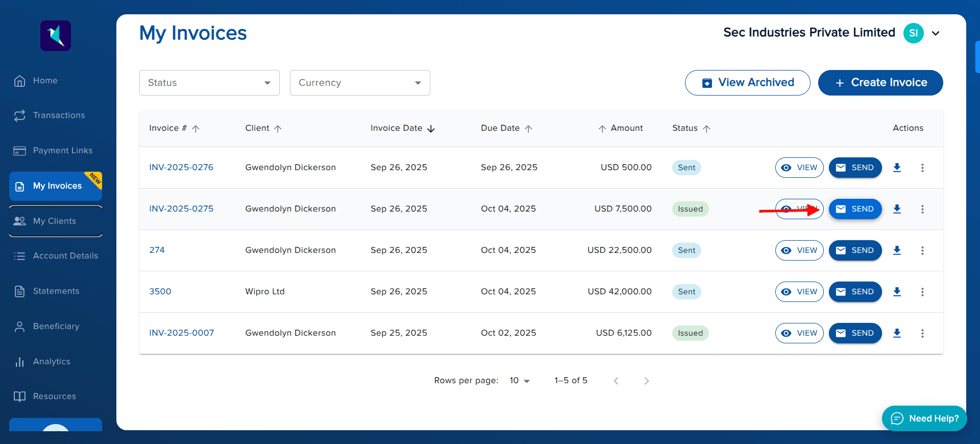The height and width of the screenshot is (444, 980).
Task: Open invoice INV-2025-0007 link
Action: coord(181,333)
